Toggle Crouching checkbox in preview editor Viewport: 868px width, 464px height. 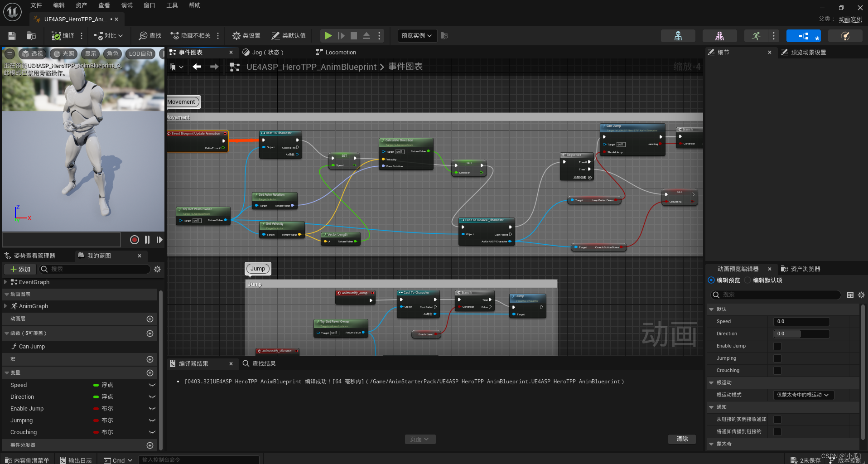tap(777, 371)
